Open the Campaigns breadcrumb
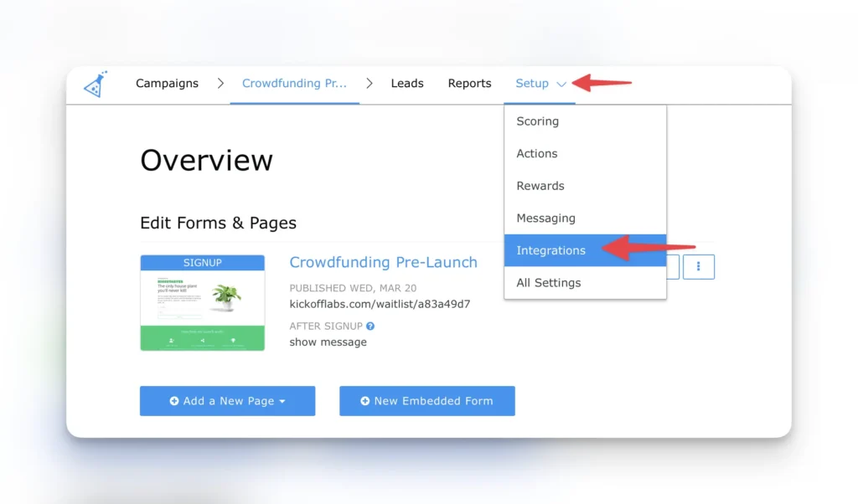The width and height of the screenshot is (858, 504). coord(167,83)
